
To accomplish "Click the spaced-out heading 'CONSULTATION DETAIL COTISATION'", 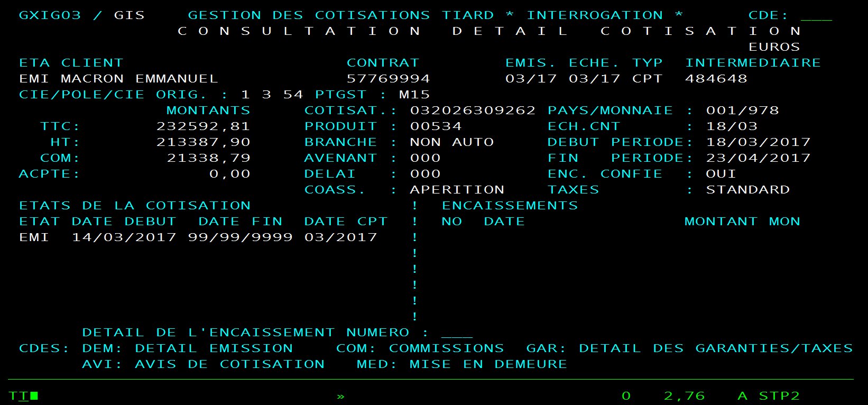I will 489,31.
